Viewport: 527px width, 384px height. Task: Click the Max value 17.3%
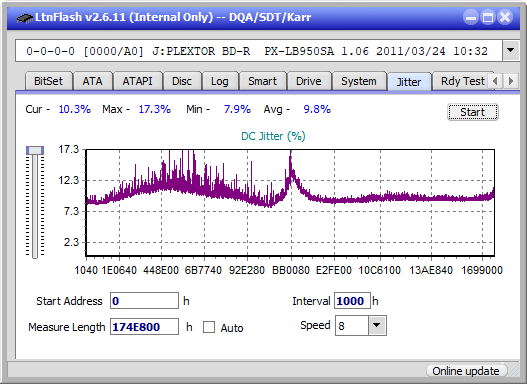[x=155, y=109]
